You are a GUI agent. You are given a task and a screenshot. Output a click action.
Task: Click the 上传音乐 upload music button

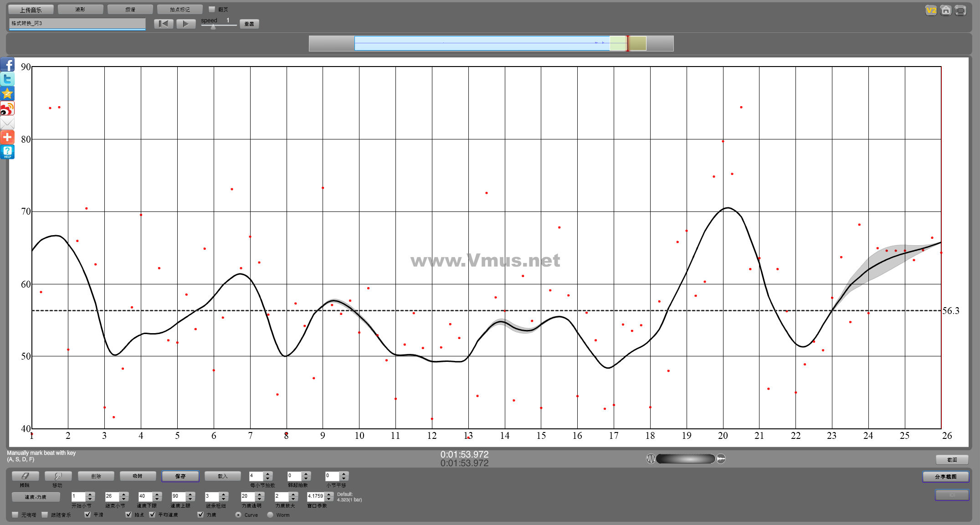click(31, 10)
